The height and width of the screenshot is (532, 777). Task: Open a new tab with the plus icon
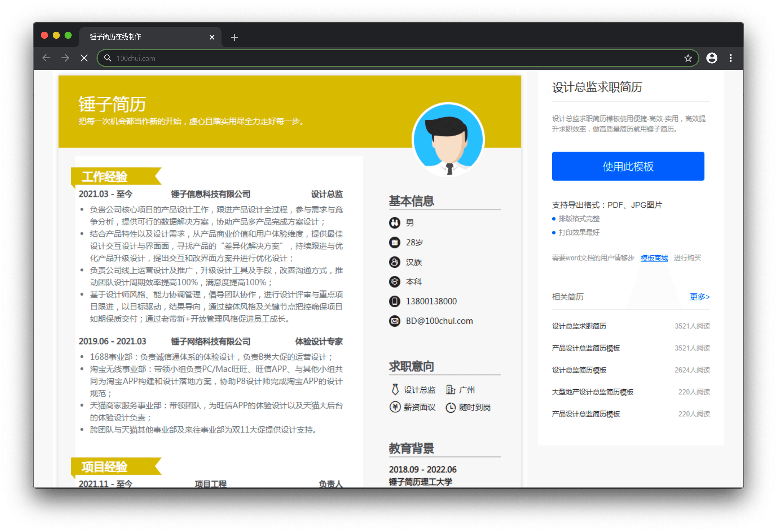tap(234, 37)
